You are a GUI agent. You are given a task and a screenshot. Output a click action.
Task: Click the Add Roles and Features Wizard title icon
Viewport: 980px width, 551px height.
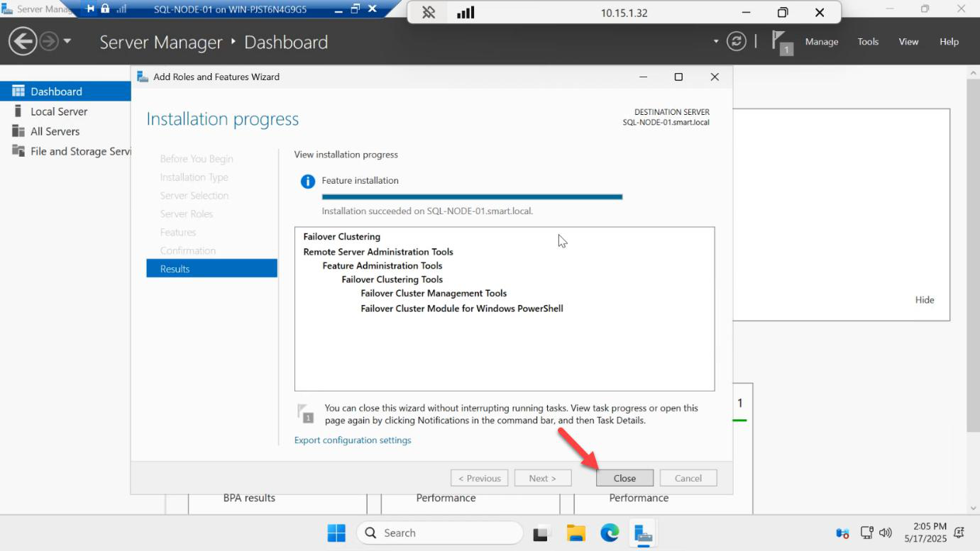click(x=143, y=77)
